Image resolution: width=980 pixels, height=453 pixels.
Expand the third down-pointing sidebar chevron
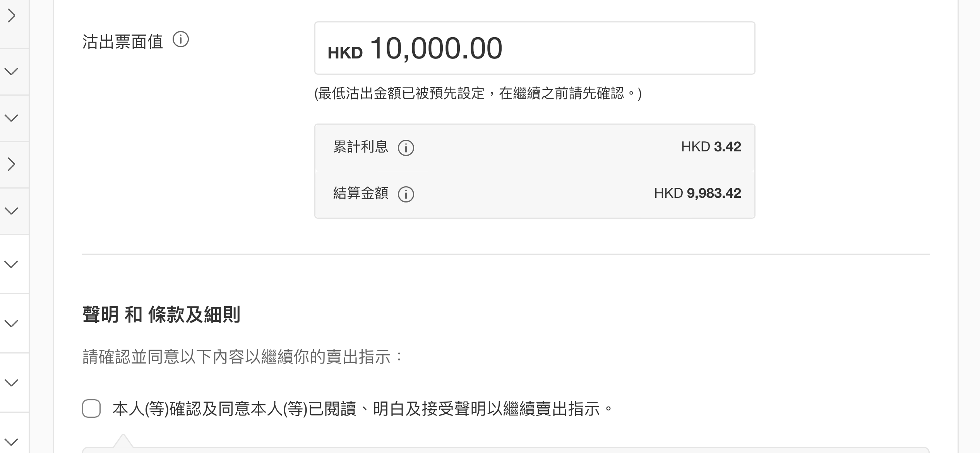[12, 211]
